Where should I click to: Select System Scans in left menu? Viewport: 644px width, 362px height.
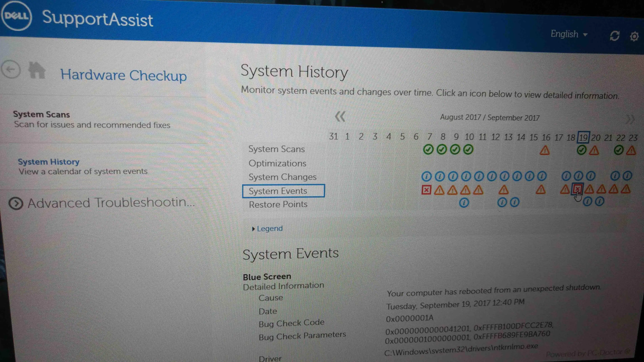[x=41, y=114]
